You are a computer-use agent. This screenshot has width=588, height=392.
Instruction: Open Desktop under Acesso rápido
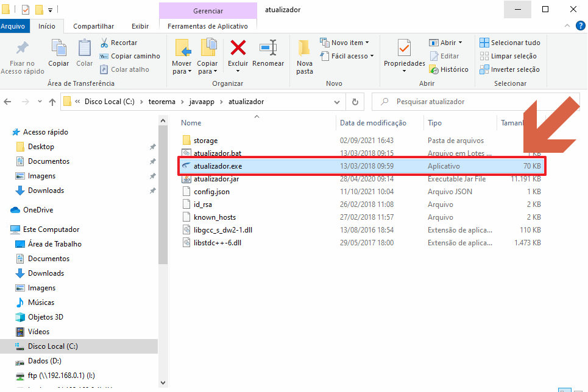[41, 147]
